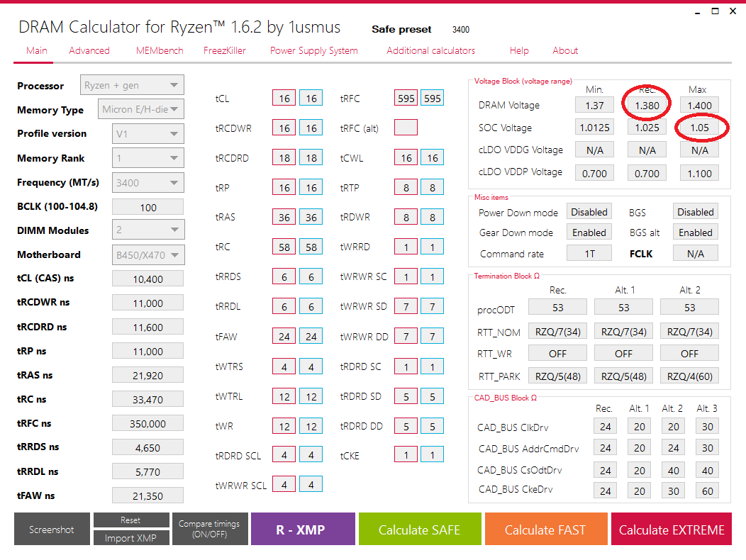
Task: Click the DRAM Voltage Rec. value 1.380
Action: point(647,105)
